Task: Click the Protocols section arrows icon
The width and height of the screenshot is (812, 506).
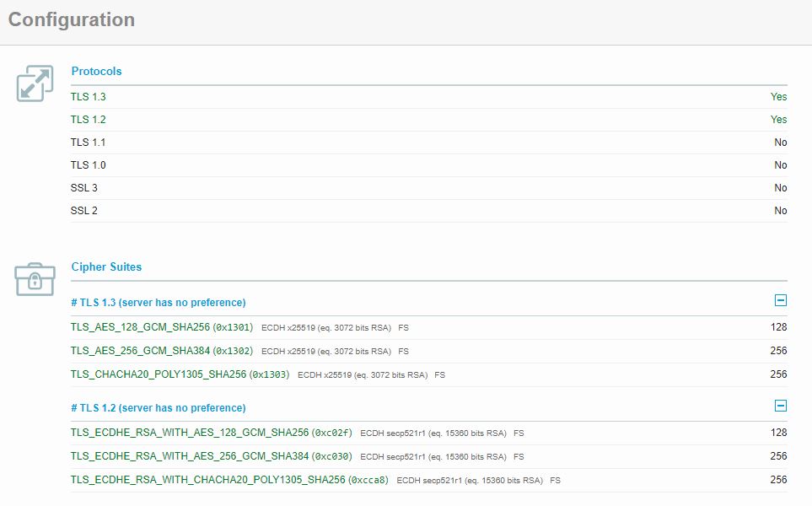Action: [x=35, y=83]
